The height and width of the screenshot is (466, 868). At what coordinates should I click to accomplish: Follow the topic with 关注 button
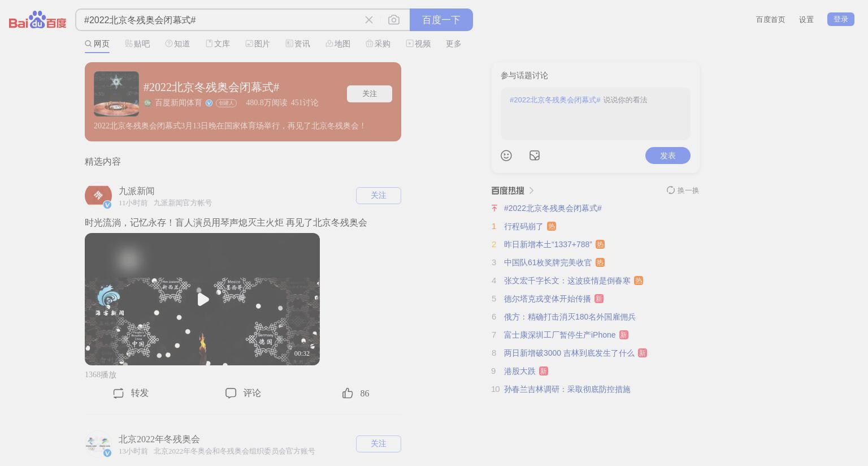(x=370, y=94)
